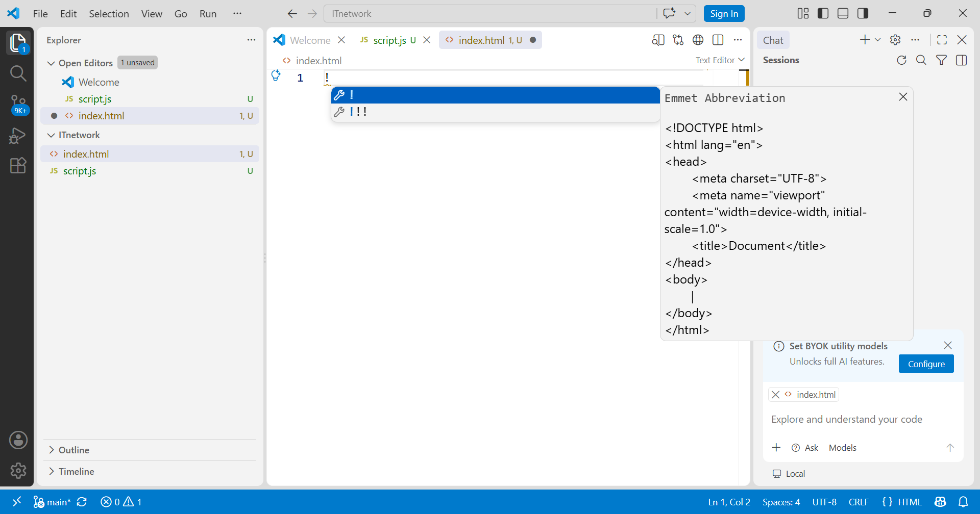Refresh the chat Sessions list
The image size is (980, 514).
pyautogui.click(x=901, y=60)
